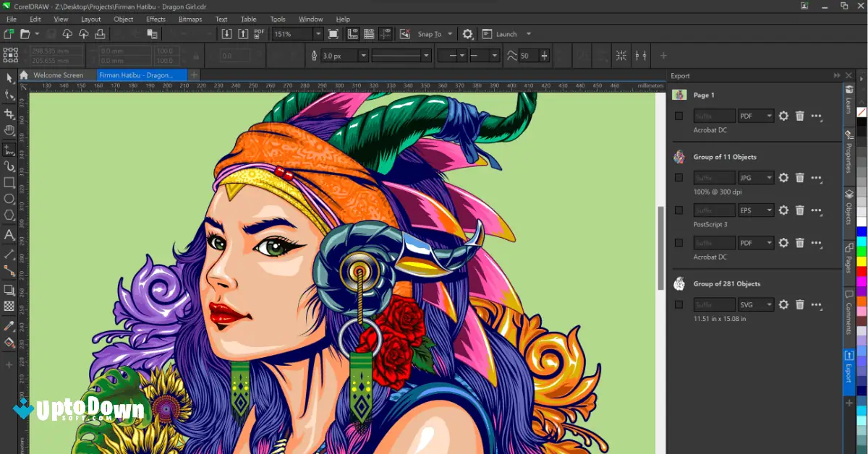The image size is (868, 454).
Task: Open the Snap To dropdown
Action: coord(449,34)
